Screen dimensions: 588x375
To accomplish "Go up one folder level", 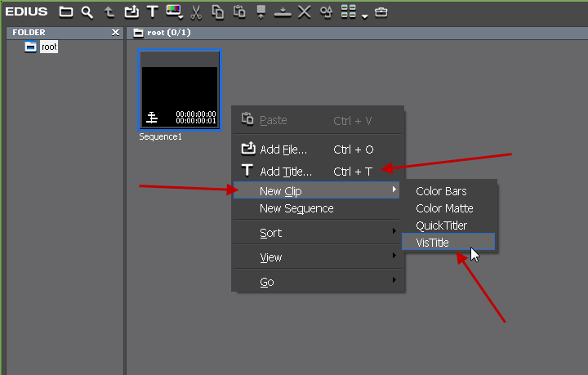I will pyautogui.click(x=109, y=12).
